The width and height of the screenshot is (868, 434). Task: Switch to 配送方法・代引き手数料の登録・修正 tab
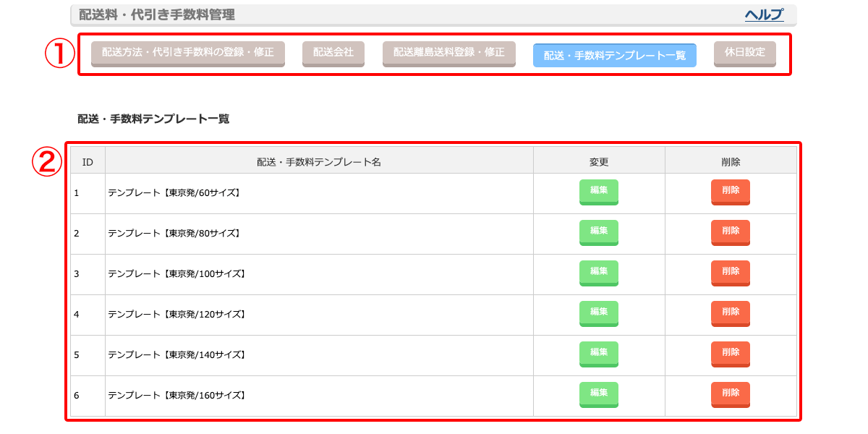coord(188,54)
